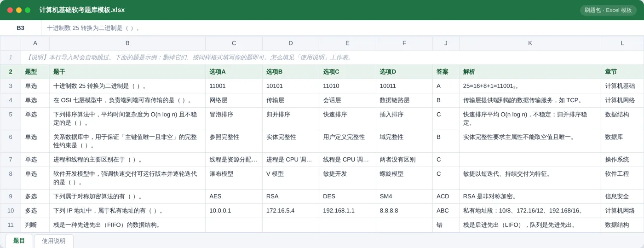Select the 域完整性 cell
This screenshot has width=644, height=248.
click(404, 141)
